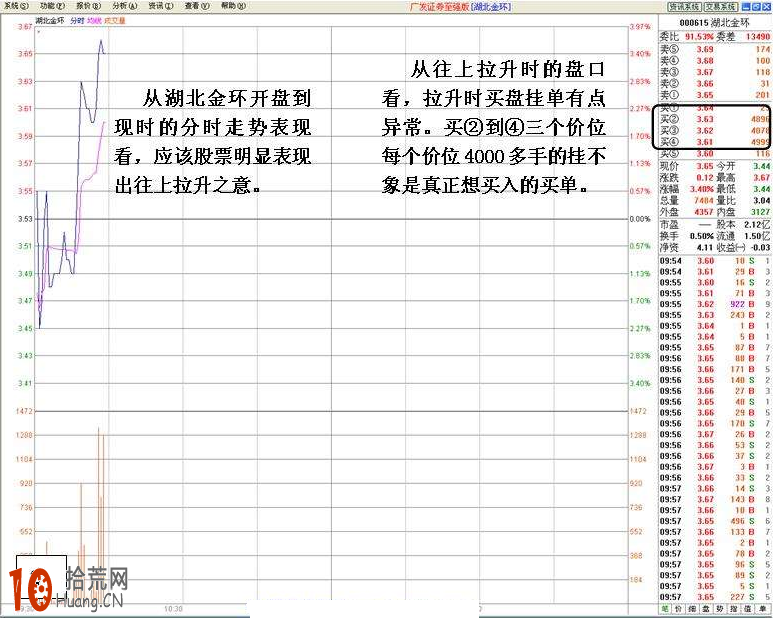Click the 总量 7484 value

703,200
